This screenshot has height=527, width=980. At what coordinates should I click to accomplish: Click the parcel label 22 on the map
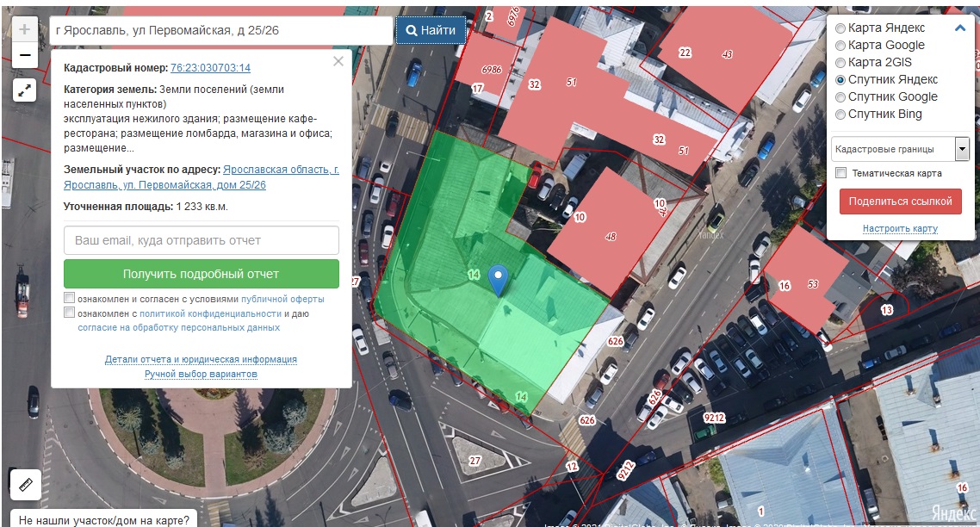pos(685,53)
